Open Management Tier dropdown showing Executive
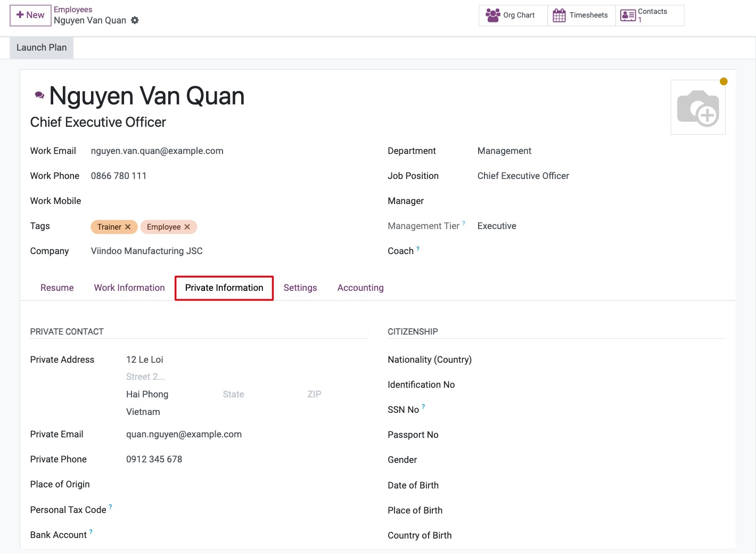Screen dimensions: 756x554 click(x=601, y=226)
